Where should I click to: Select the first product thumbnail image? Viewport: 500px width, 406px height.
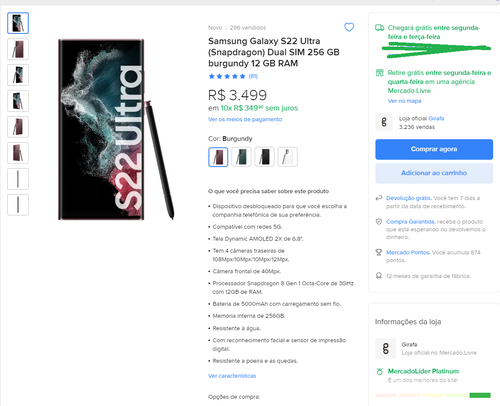pyautogui.click(x=18, y=23)
